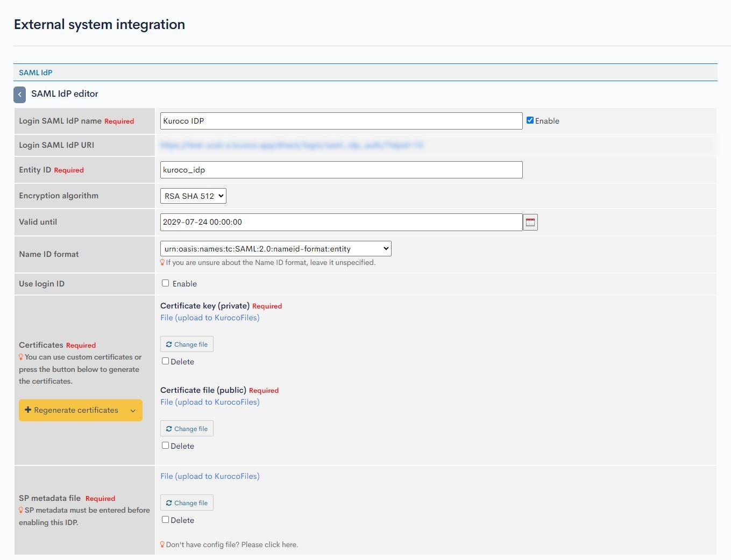Click the Entity ID text field
Image resolution: width=731 pixels, height=560 pixels.
click(x=341, y=170)
